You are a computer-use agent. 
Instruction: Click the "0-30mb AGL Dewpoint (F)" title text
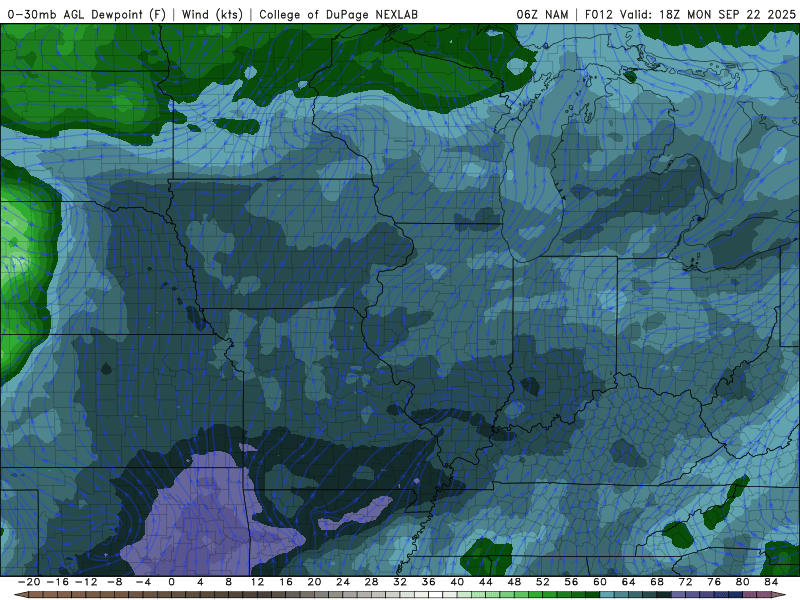coord(87,14)
